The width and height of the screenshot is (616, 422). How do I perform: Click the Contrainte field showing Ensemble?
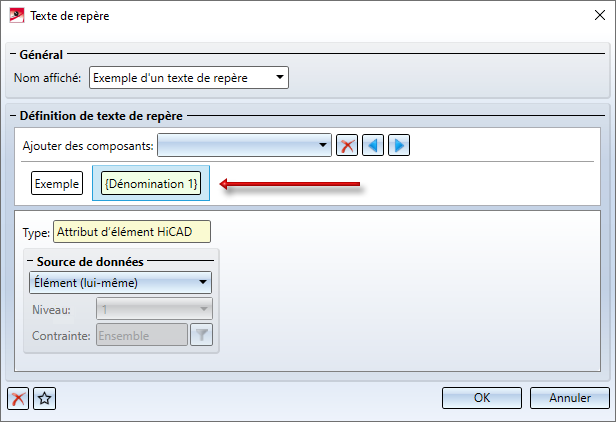(141, 335)
